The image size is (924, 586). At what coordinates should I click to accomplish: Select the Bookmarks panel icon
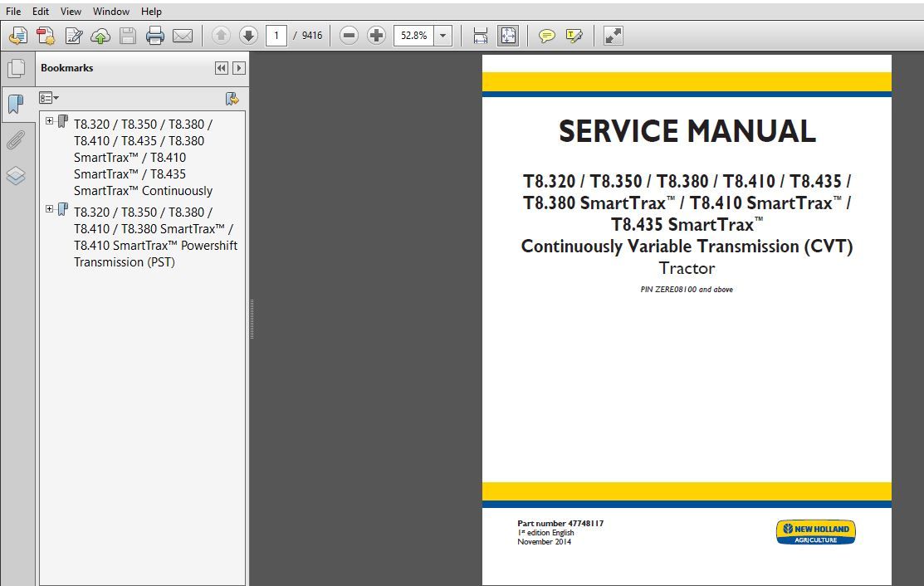click(17, 104)
